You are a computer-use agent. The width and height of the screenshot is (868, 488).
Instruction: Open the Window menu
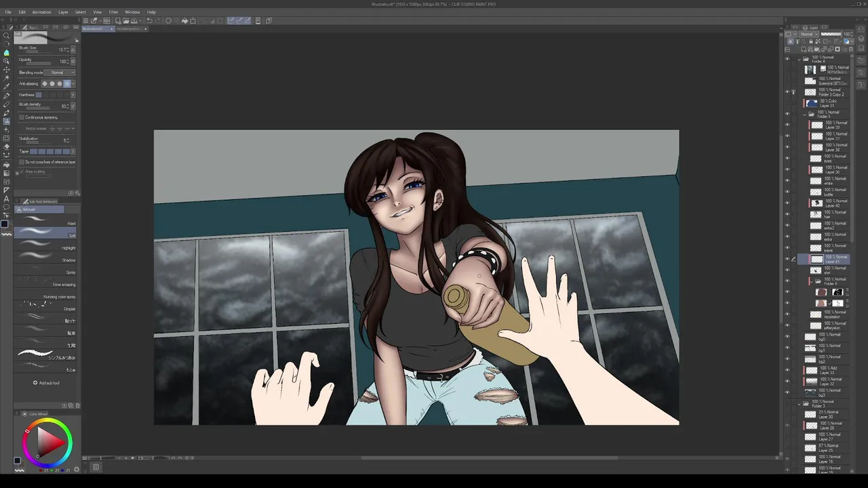pos(132,12)
